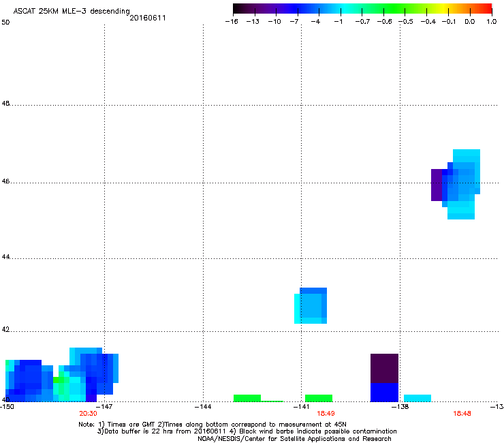Click the longitude label -138
504x443 pixels.
click(x=400, y=407)
